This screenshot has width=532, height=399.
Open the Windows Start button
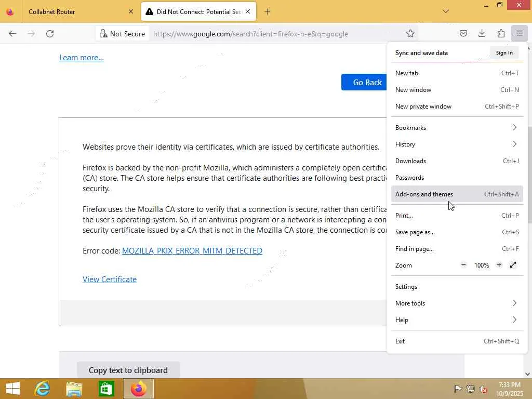pyautogui.click(x=13, y=389)
